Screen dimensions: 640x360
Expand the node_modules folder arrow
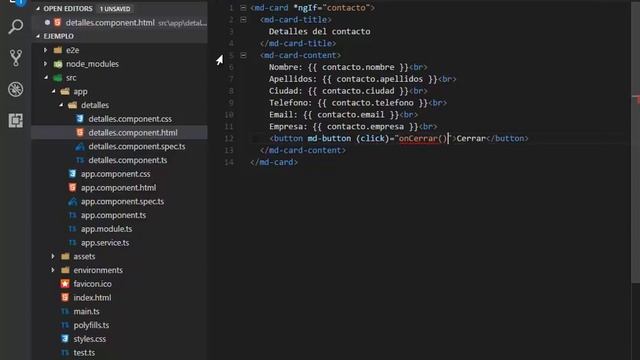coord(45,64)
